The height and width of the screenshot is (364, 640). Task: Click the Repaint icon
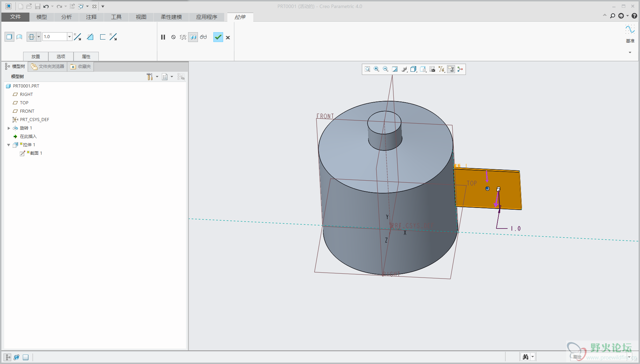(x=395, y=69)
